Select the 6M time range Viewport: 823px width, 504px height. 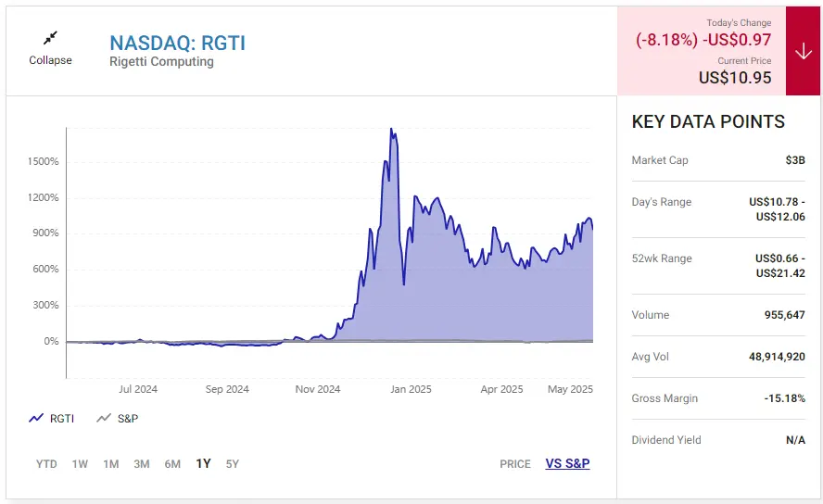(x=172, y=464)
